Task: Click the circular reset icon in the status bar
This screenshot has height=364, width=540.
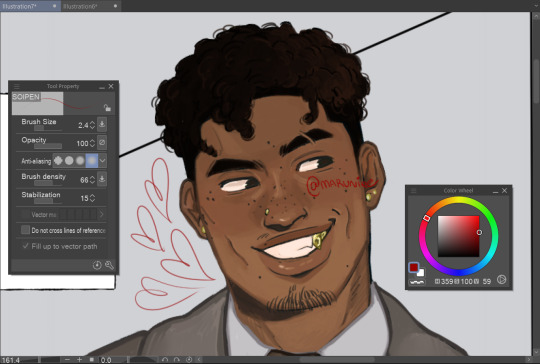Action: 189,360
